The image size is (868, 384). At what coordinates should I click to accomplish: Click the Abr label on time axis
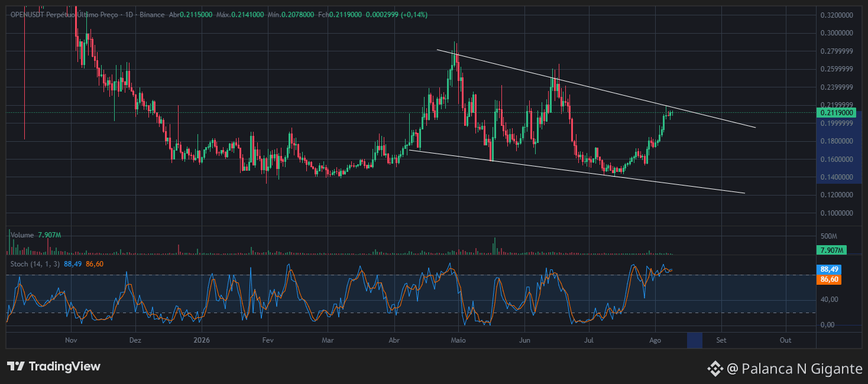[394, 340]
